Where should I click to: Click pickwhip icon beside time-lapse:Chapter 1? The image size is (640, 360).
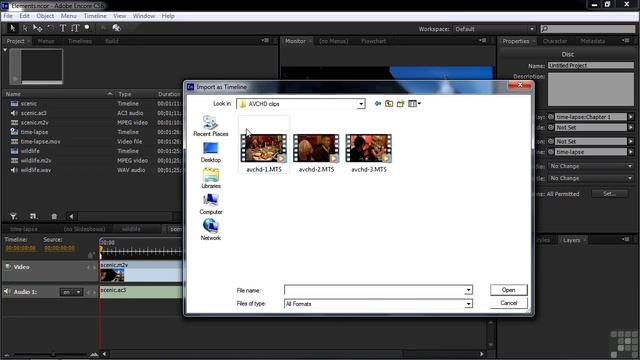pos(551,117)
